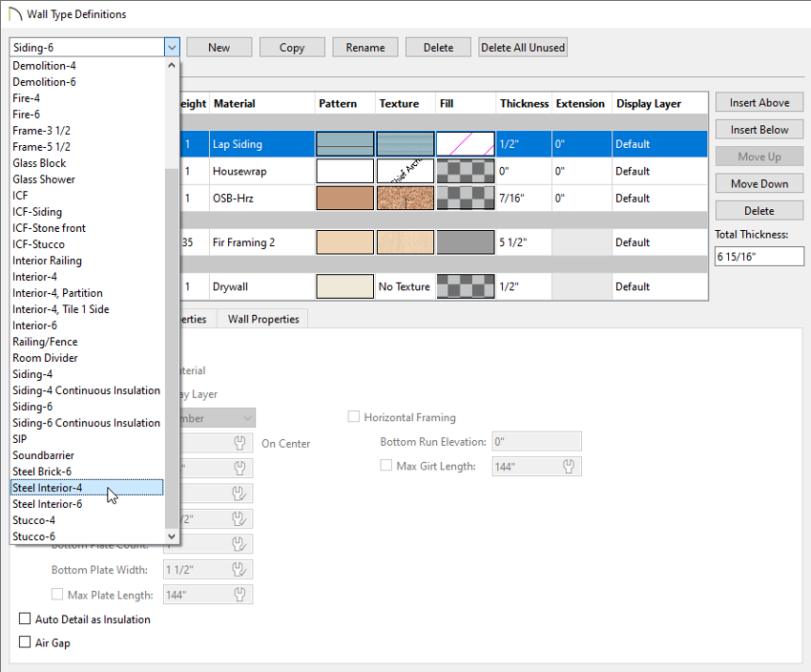Collapse the Siding-6 wall type dropdown arrow
The image size is (811, 672).
pyautogui.click(x=172, y=47)
